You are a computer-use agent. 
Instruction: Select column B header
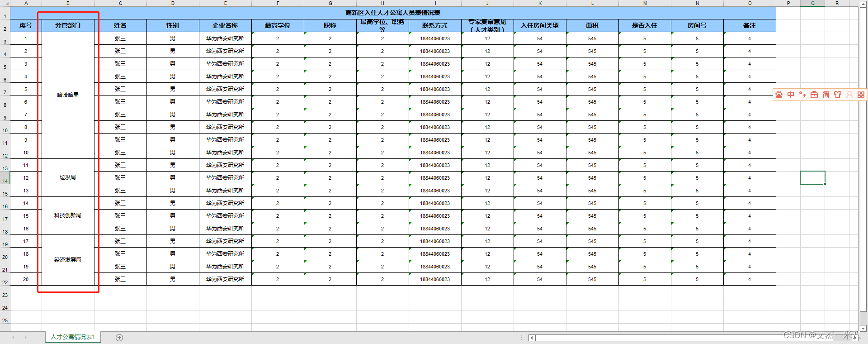tap(68, 3)
